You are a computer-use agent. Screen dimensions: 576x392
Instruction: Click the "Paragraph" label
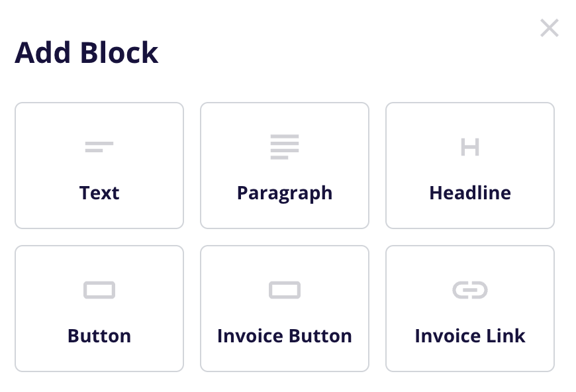[x=285, y=193]
